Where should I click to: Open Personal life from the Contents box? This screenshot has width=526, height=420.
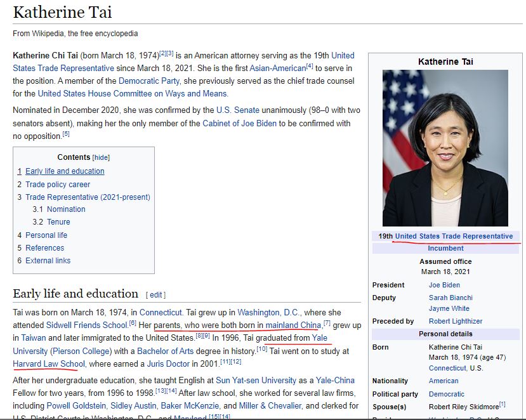pos(46,235)
